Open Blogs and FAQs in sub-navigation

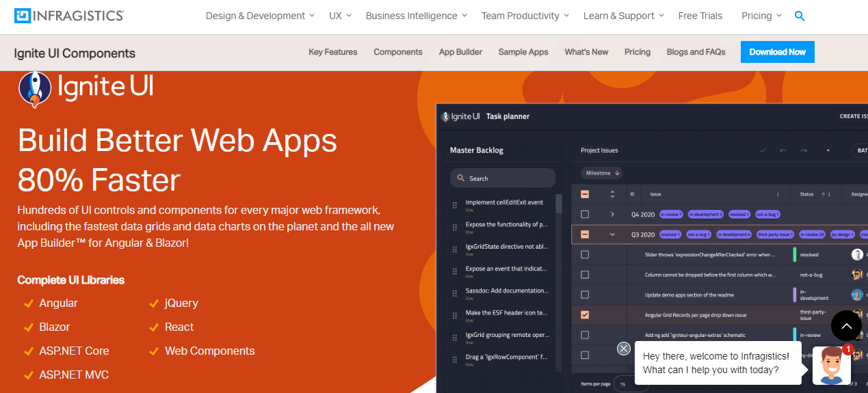point(696,52)
